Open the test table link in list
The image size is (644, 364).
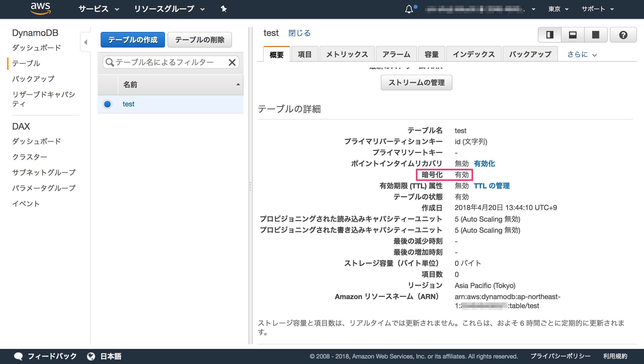click(x=128, y=104)
